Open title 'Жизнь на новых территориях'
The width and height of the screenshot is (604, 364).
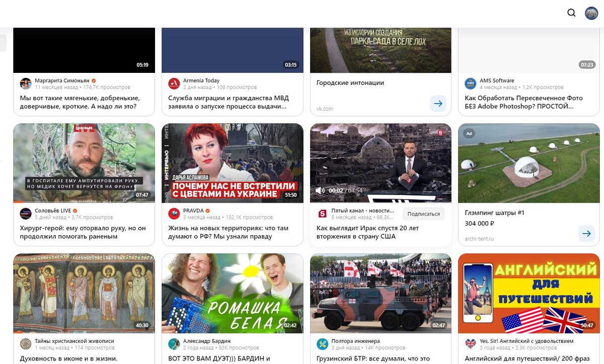[x=229, y=232]
